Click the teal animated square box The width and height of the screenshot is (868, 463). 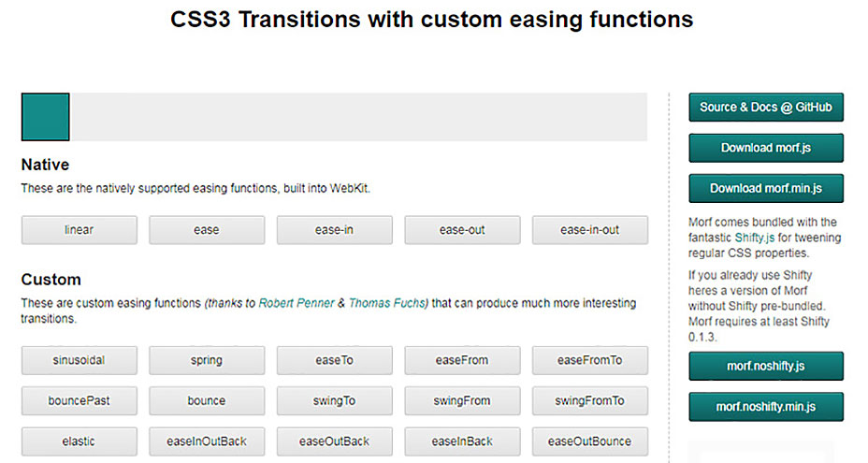pos(45,117)
